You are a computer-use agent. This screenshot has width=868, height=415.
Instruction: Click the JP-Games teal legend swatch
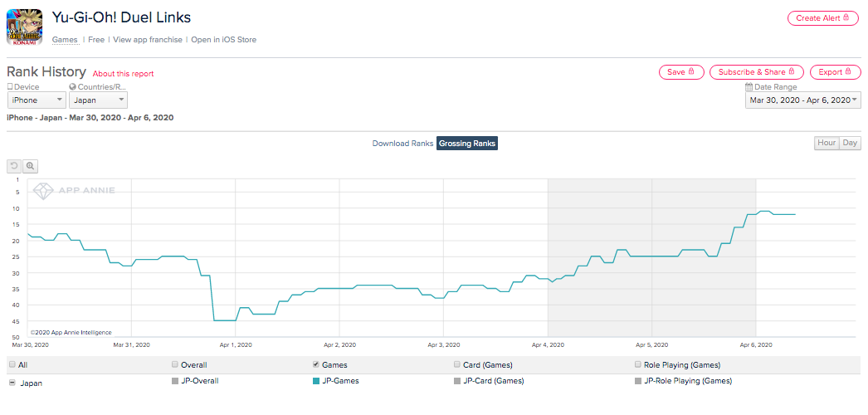[315, 381]
